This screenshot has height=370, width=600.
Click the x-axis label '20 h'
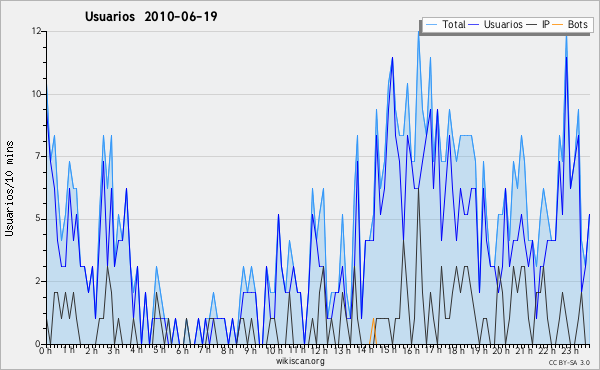click(501, 350)
